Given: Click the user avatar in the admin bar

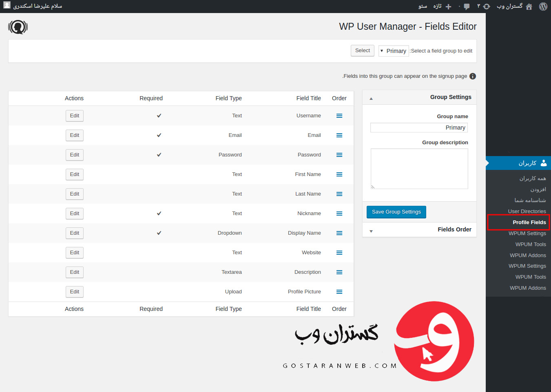Looking at the screenshot, I should pyautogui.click(x=7, y=5).
